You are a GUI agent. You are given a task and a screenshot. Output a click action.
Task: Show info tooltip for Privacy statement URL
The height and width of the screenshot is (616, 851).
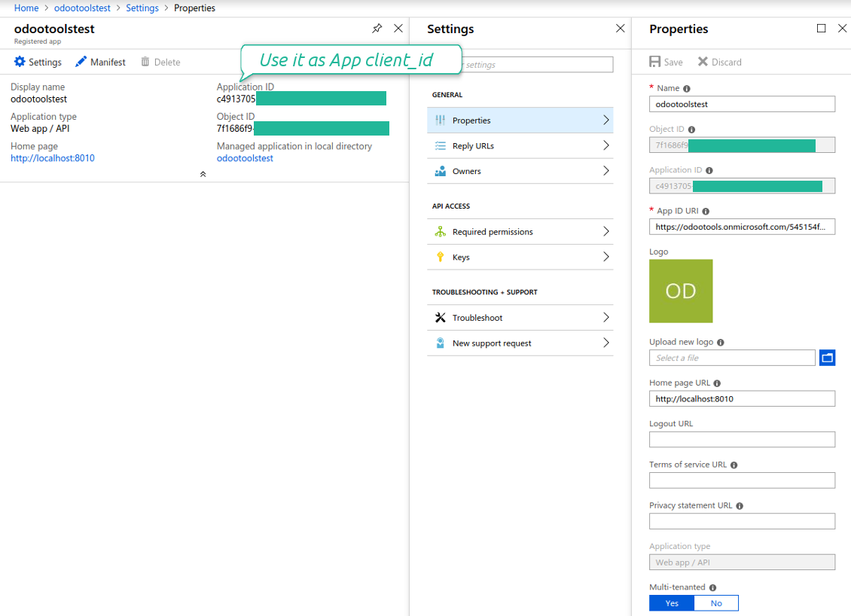740,506
